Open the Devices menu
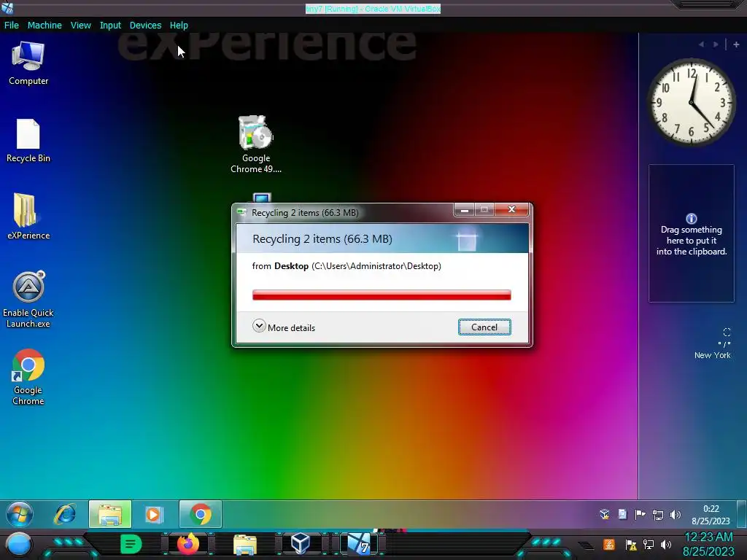Screen dimensions: 747x560 [145, 26]
